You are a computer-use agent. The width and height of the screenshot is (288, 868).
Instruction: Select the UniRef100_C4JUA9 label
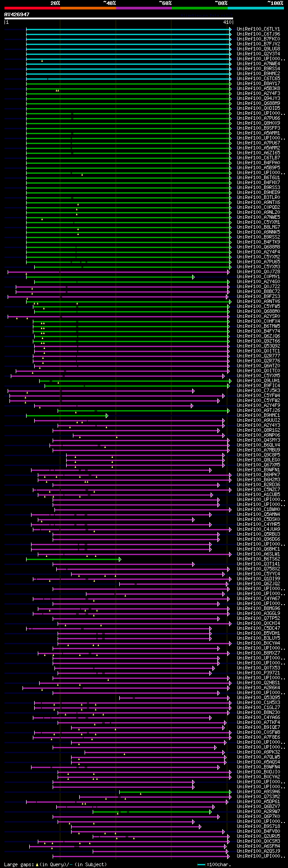258,529
